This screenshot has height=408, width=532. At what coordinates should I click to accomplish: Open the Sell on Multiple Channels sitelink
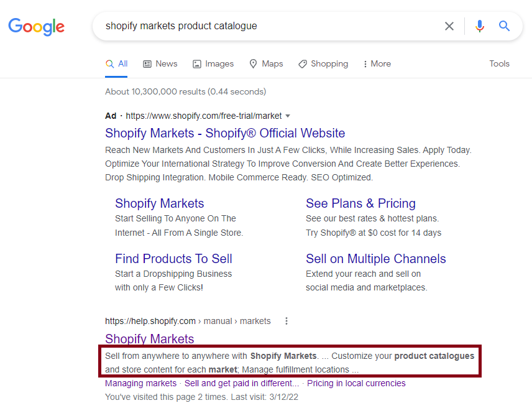(x=375, y=259)
